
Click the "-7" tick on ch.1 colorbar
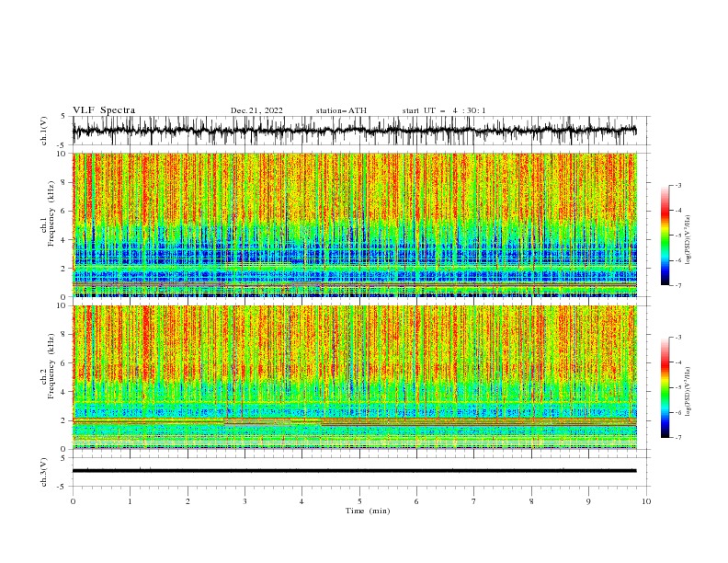[x=677, y=285]
